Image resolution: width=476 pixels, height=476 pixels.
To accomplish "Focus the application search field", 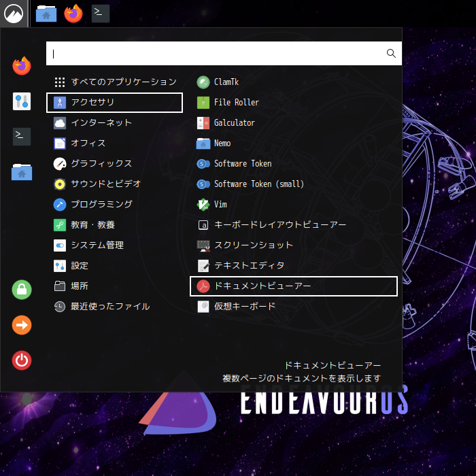I will (224, 54).
